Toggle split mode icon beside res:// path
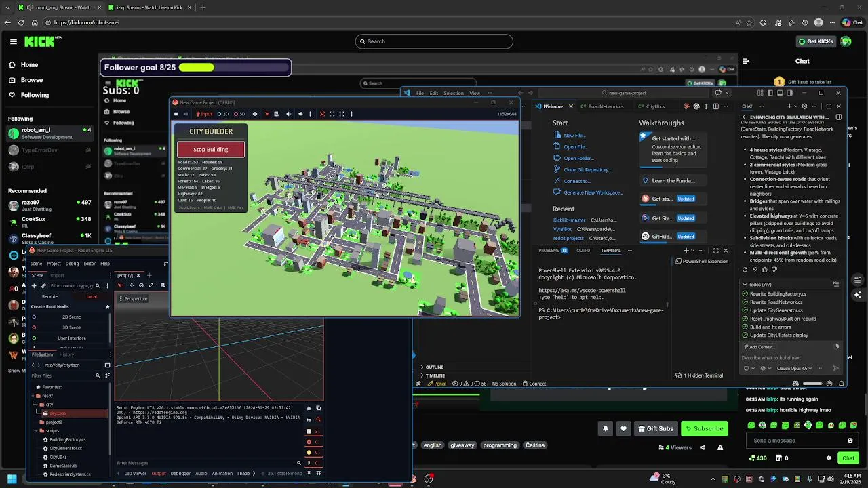Image resolution: width=868 pixels, height=488 pixels. [107, 365]
